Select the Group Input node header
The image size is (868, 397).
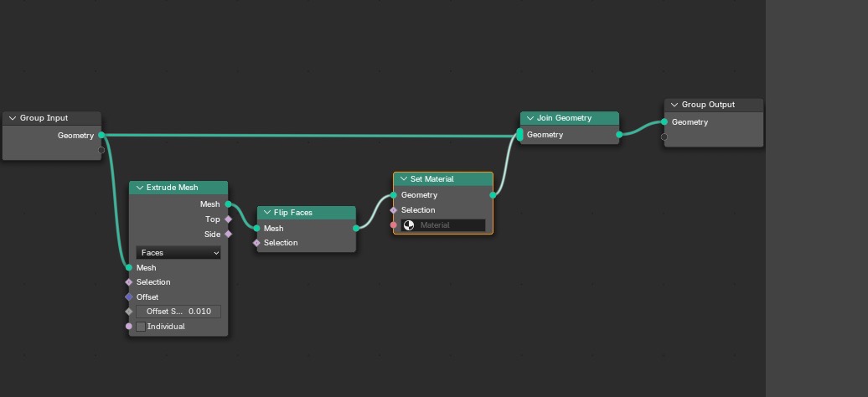click(x=52, y=118)
